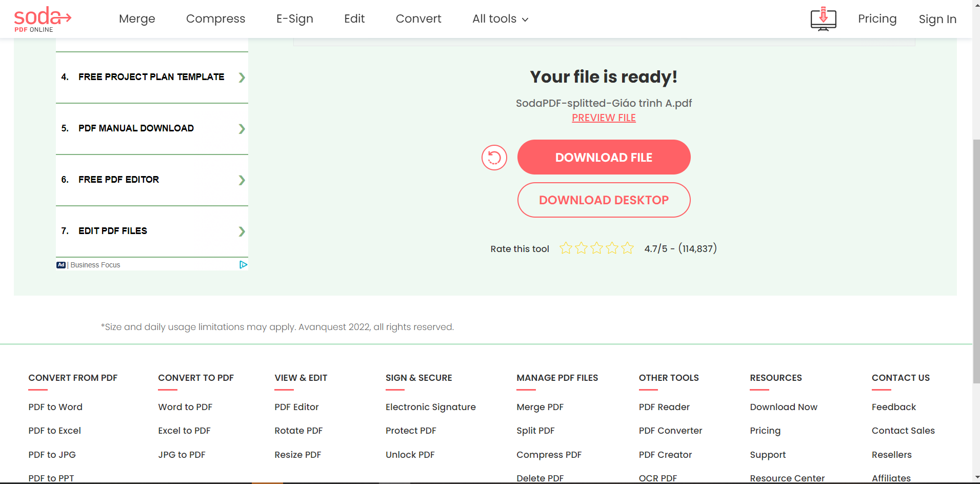The image size is (980, 484).
Task: Click Pricing in footer Resources
Action: pyautogui.click(x=765, y=431)
